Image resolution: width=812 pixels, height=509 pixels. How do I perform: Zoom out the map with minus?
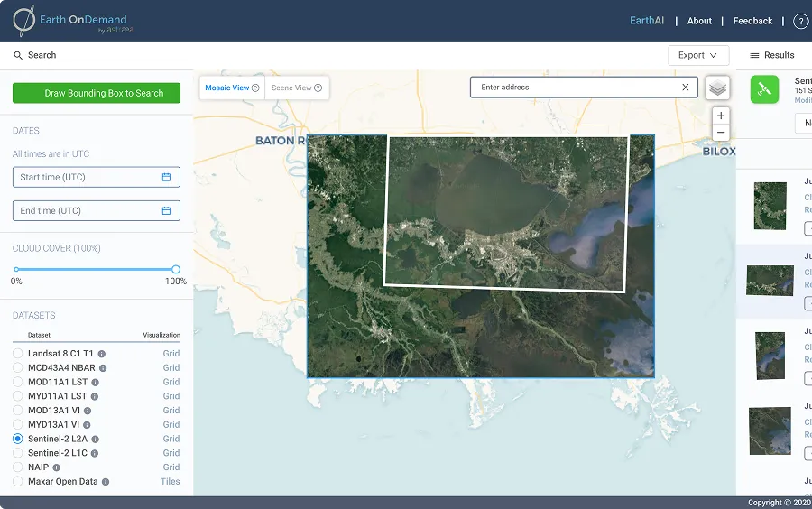(721, 133)
